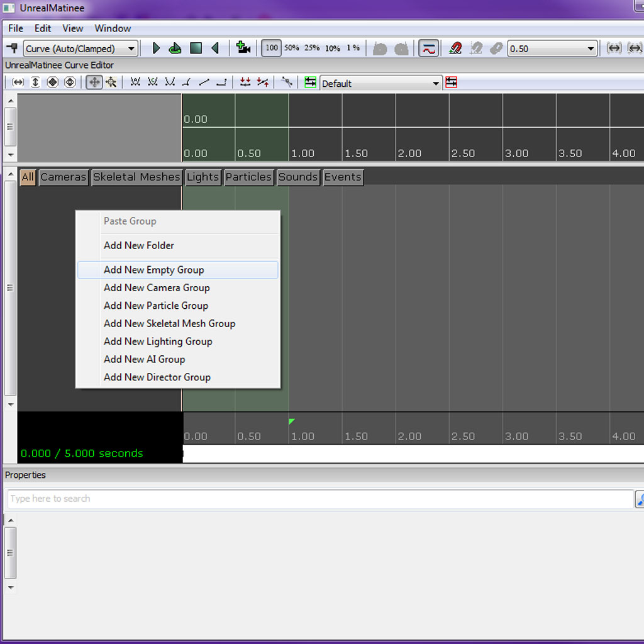
Task: Click the grayed fixed time step icon
Action: click(x=496, y=48)
